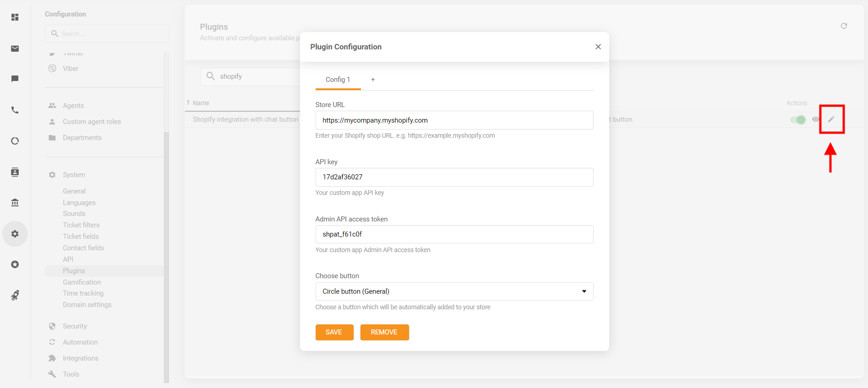Click the eye icon for Shopify plugin

click(x=815, y=119)
